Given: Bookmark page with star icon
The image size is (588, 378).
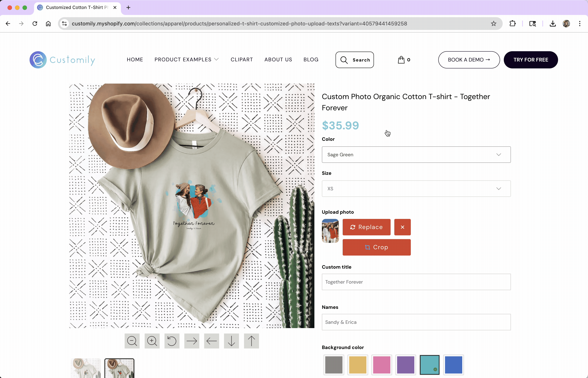Looking at the screenshot, I should click(493, 24).
